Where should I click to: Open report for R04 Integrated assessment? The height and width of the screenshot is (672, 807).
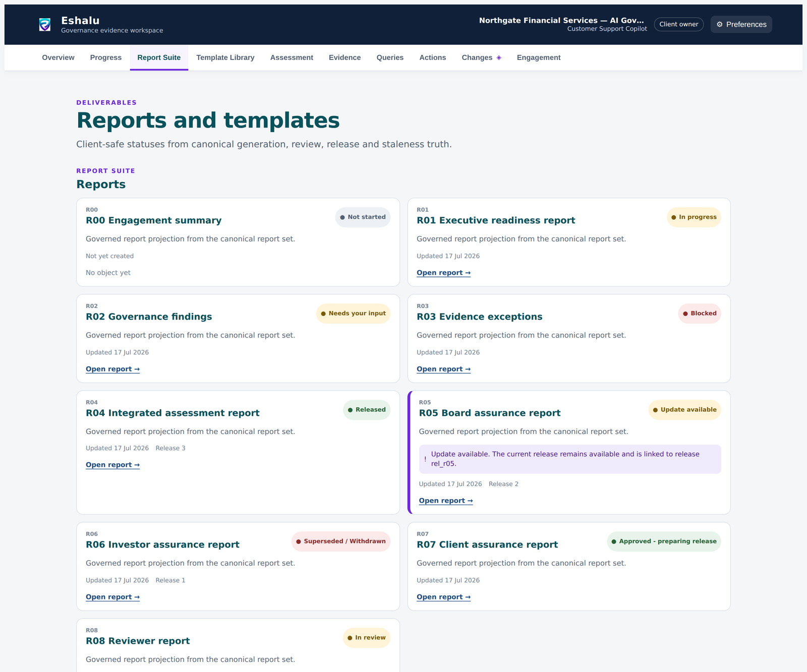coord(112,465)
